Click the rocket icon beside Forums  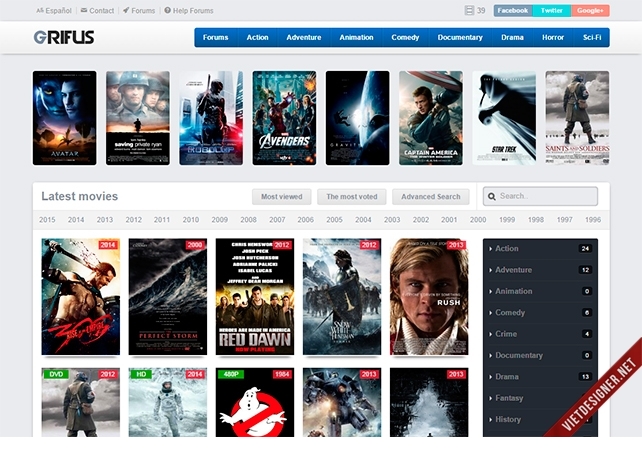click(x=126, y=10)
